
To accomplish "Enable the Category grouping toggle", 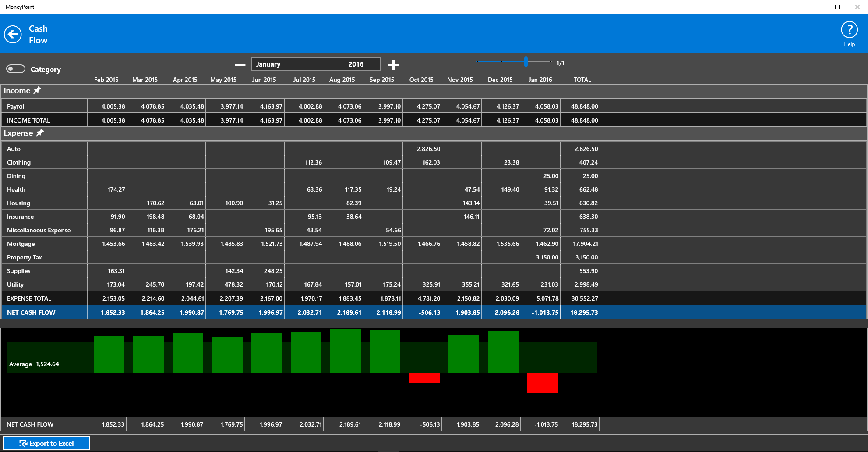I will tap(15, 69).
